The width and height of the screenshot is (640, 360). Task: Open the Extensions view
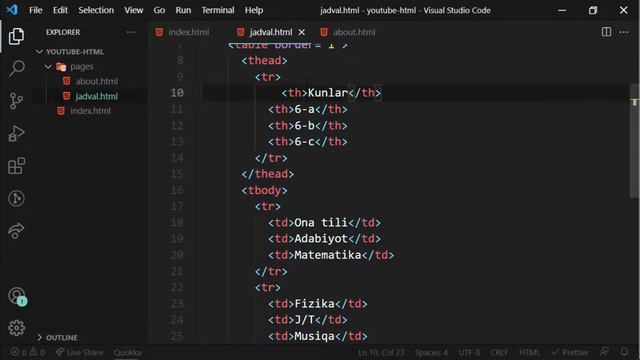16,166
